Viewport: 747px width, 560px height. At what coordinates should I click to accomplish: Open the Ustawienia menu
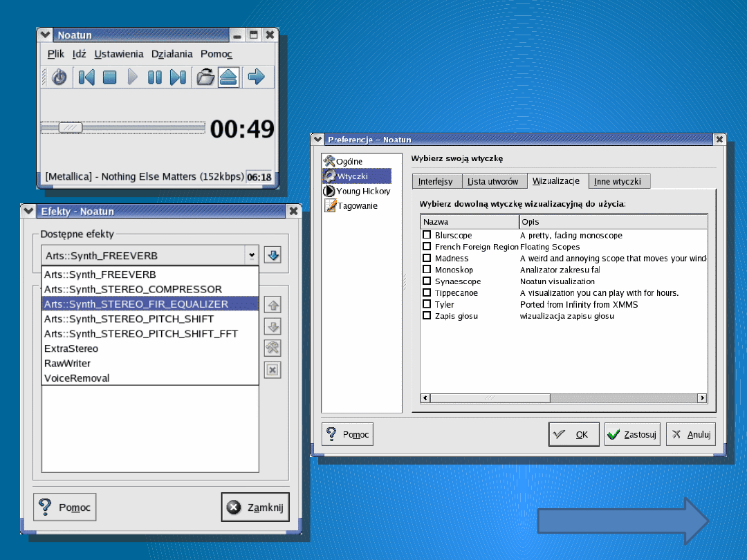(119, 54)
